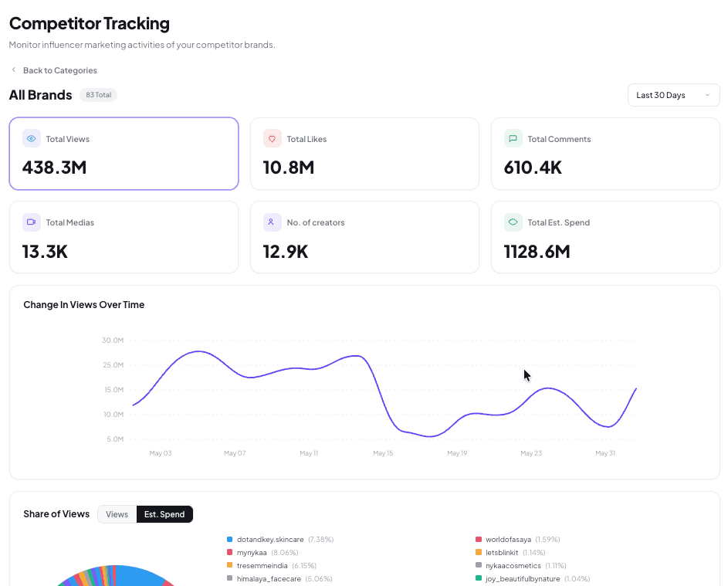Click the letsblinkit legend label
The height and width of the screenshot is (586, 728).
coord(502,553)
